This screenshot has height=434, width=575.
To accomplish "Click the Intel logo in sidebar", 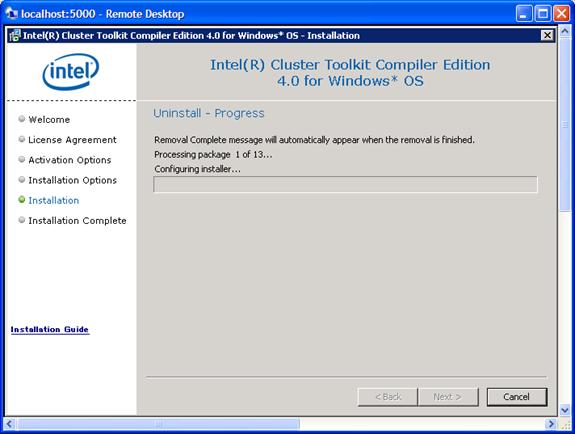I will [x=71, y=71].
